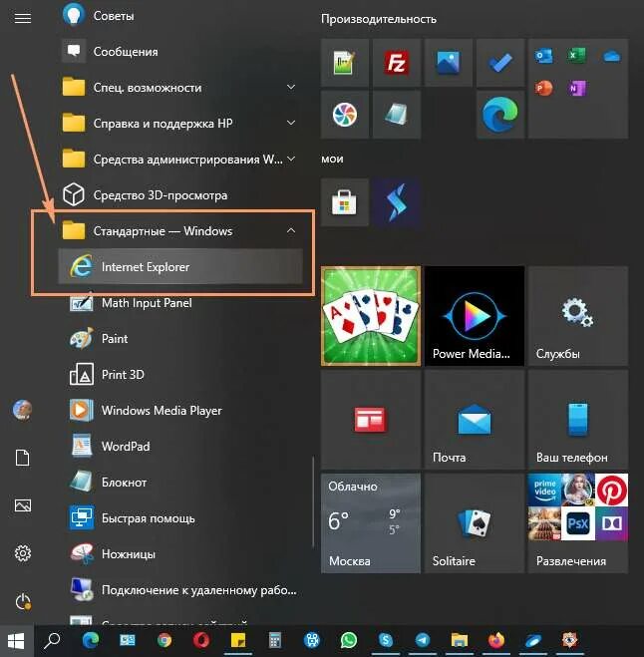Open Блокнот from the app list
Image resolution: width=644 pixels, height=657 pixels.
tap(180, 483)
